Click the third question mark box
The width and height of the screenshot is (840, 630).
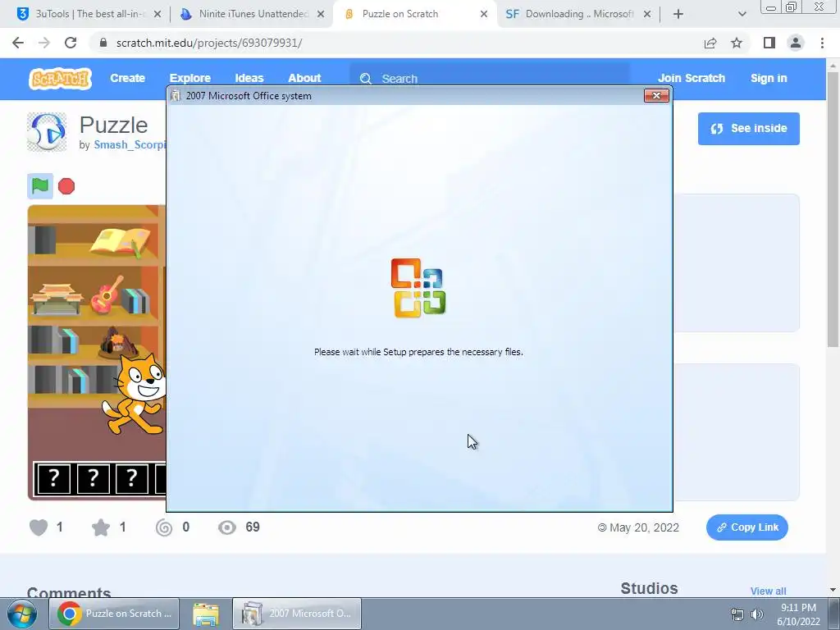pyautogui.click(x=131, y=478)
